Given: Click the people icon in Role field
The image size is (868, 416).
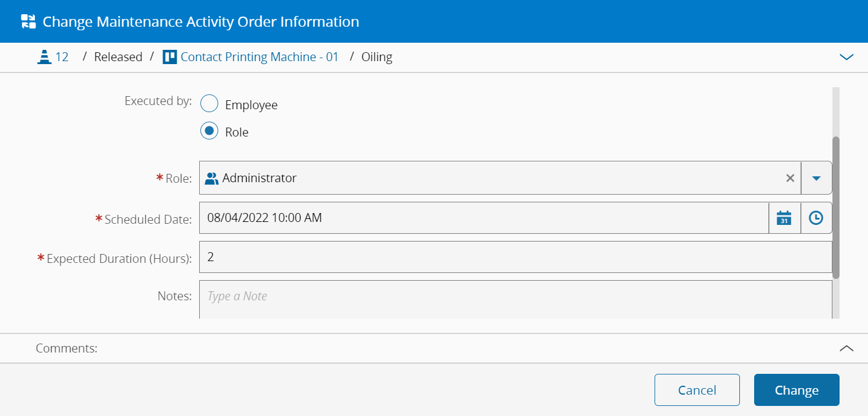Looking at the screenshot, I should coord(212,178).
